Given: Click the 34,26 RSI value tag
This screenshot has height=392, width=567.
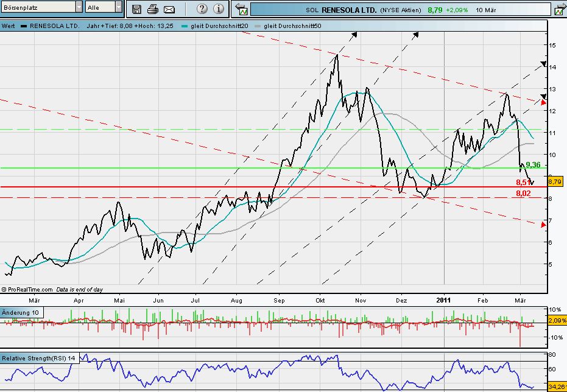Looking at the screenshot, I should click(x=557, y=386).
